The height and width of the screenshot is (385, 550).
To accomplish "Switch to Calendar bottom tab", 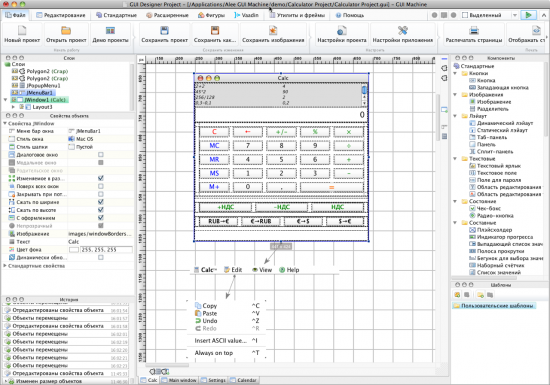I will [x=243, y=380].
